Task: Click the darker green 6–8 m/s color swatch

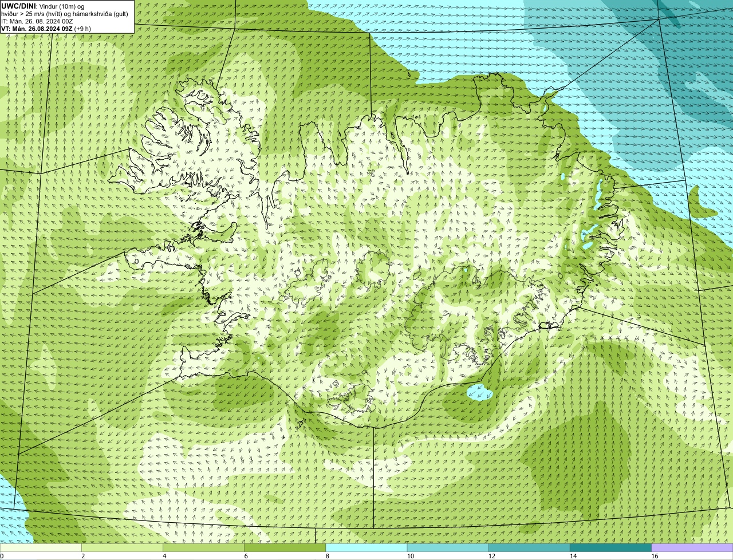Action: (285, 548)
